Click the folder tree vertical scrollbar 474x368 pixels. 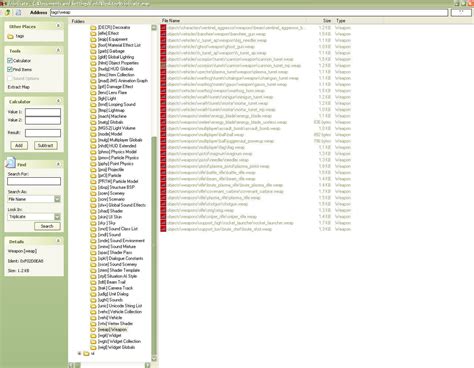point(154,247)
